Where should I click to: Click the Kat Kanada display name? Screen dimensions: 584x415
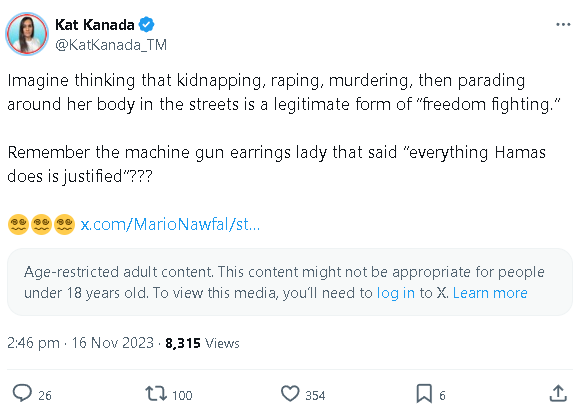point(95,25)
